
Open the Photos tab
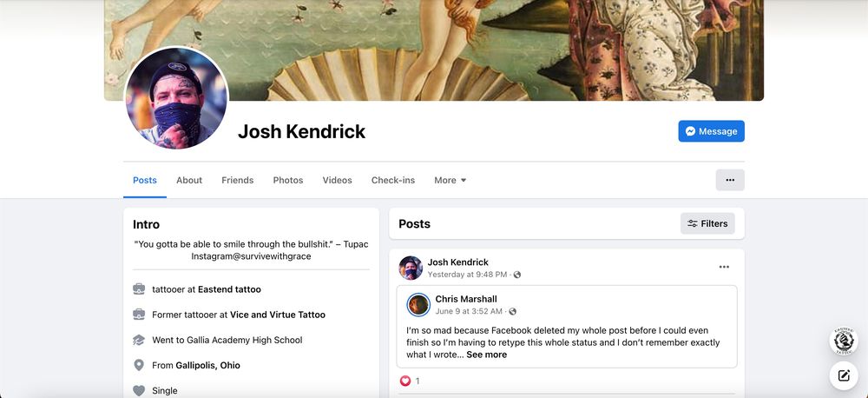tap(288, 180)
